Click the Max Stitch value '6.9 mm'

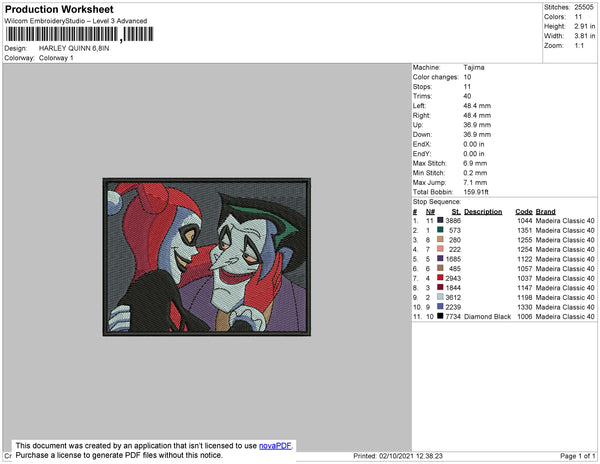[x=474, y=163]
